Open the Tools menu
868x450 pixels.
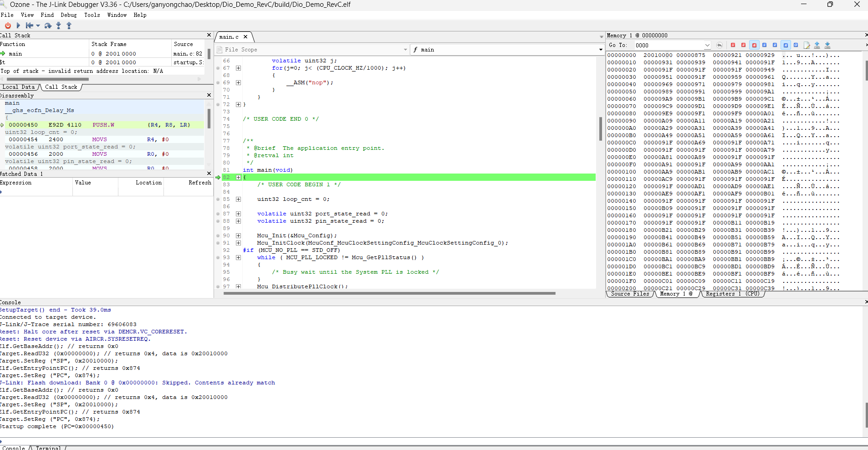[92, 15]
